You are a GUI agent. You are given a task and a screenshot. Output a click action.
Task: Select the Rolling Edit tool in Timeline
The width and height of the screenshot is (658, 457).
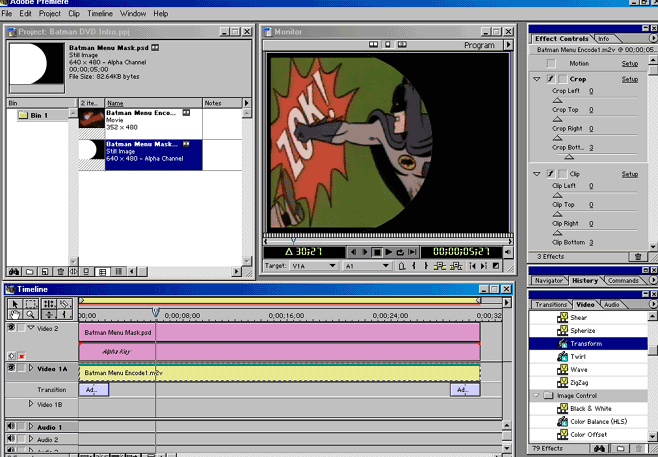point(49,304)
